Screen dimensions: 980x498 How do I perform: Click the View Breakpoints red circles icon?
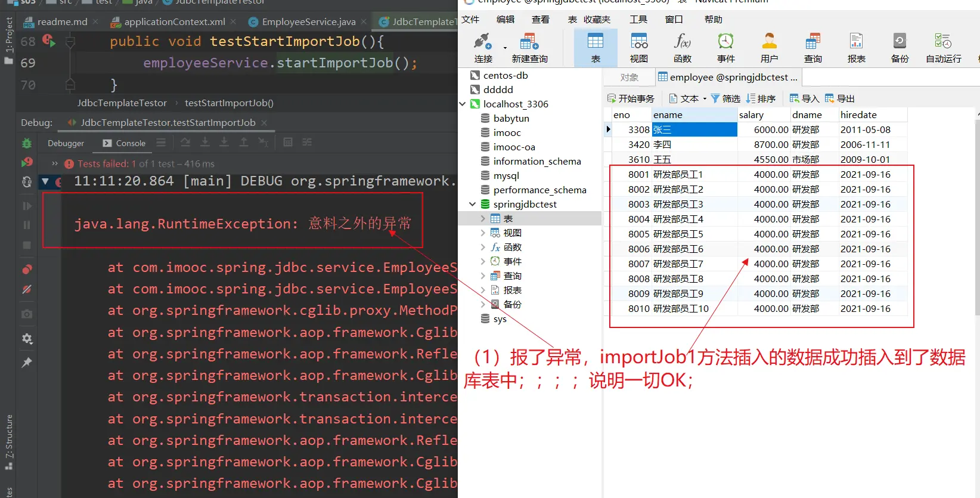(27, 270)
